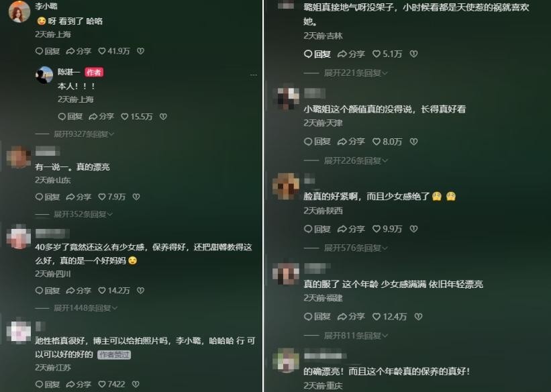Viewport: 551px width, 392px height.
Task: Open three-dot menu on 陈湛一's reply
Action: [254, 75]
